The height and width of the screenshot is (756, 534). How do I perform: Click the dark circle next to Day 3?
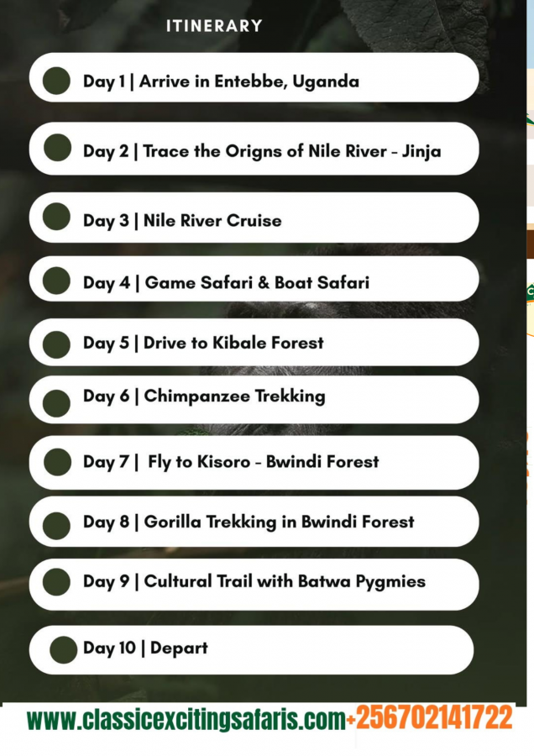57,217
